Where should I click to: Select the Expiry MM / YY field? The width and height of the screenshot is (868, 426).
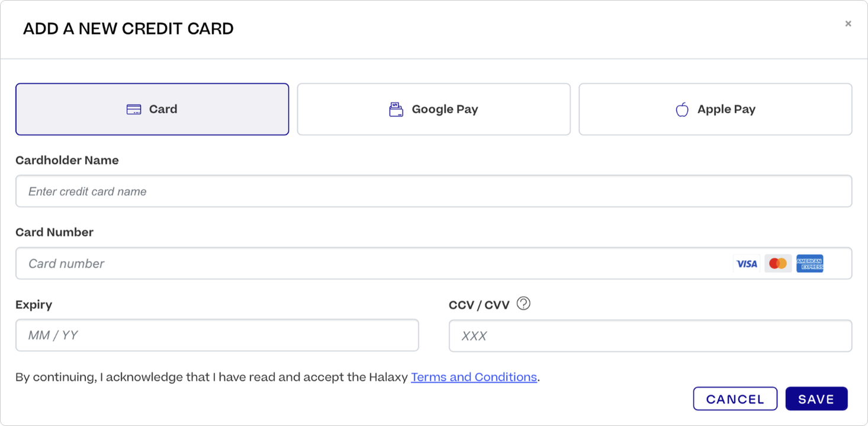click(x=217, y=335)
